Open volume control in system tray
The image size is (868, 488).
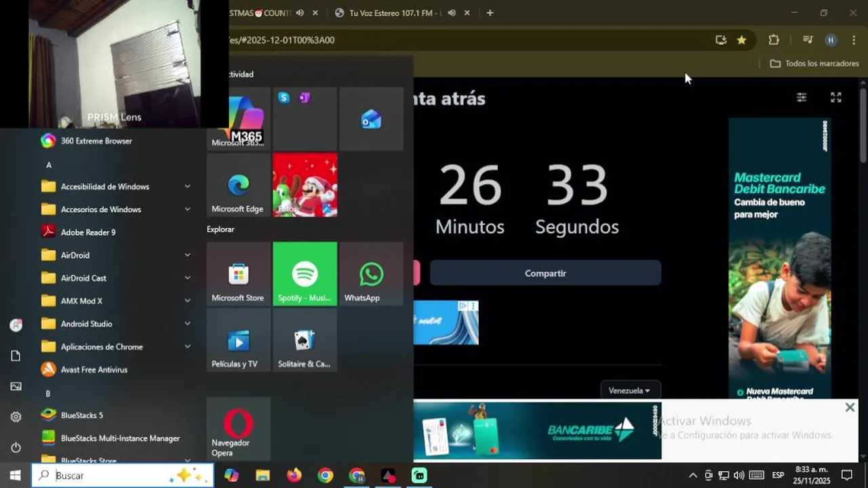coord(739,476)
